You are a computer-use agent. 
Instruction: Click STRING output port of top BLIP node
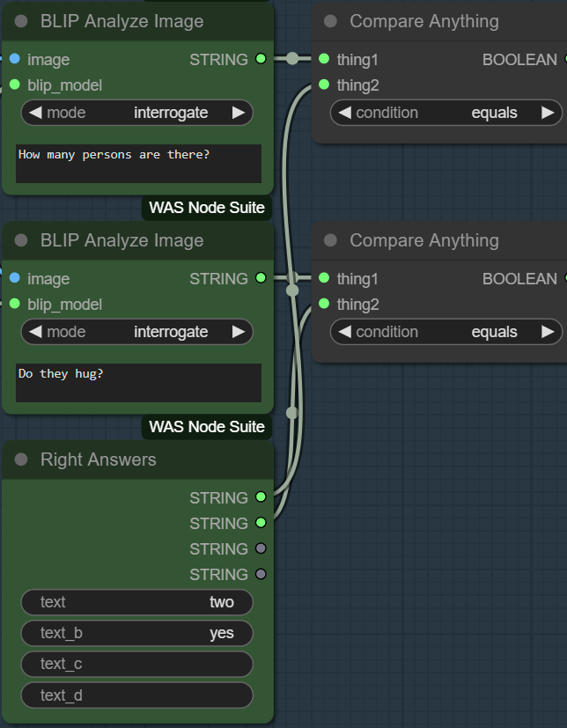pyautogui.click(x=261, y=60)
